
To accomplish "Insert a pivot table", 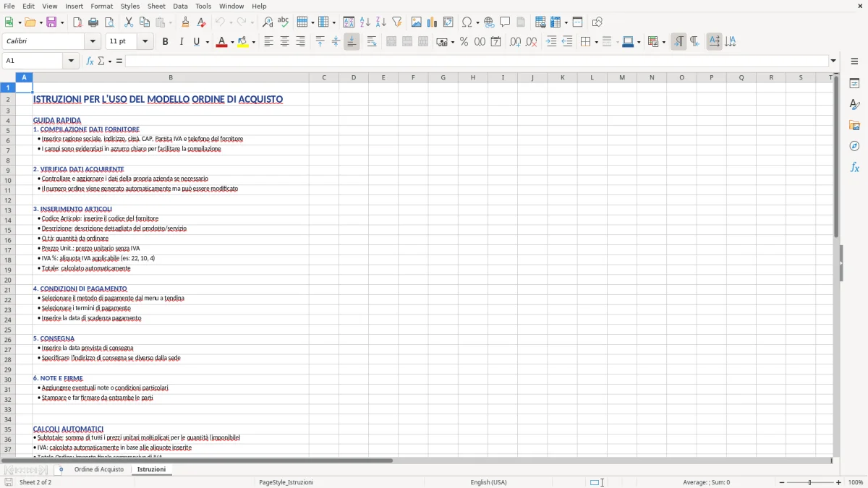I will click(x=448, y=22).
